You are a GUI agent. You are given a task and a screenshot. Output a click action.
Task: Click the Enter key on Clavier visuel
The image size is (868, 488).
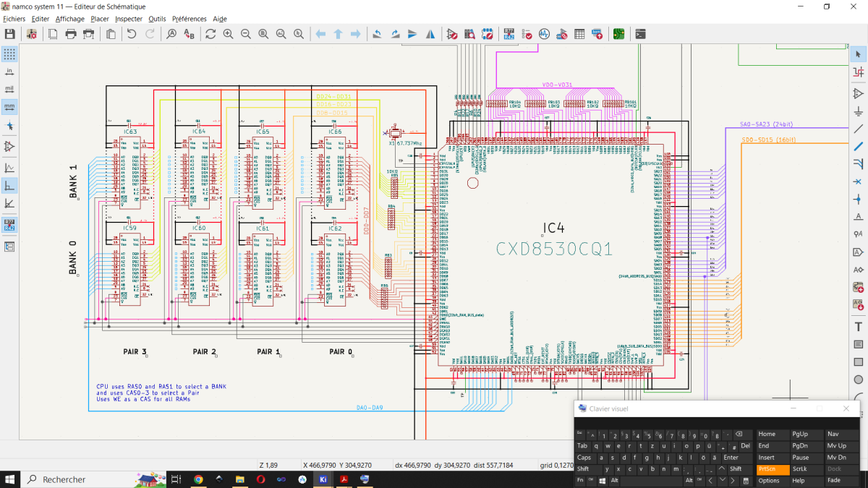[737, 457]
